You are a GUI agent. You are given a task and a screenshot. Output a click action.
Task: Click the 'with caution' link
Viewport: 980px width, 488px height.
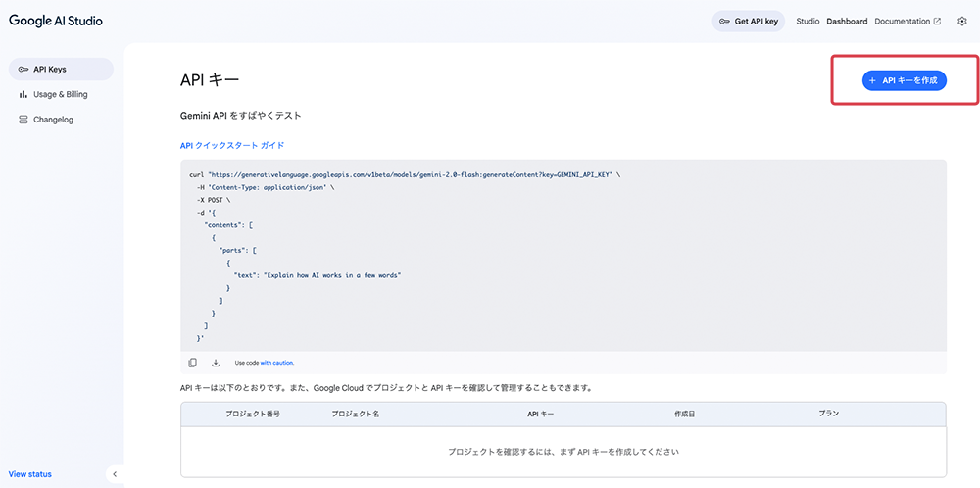tap(277, 363)
